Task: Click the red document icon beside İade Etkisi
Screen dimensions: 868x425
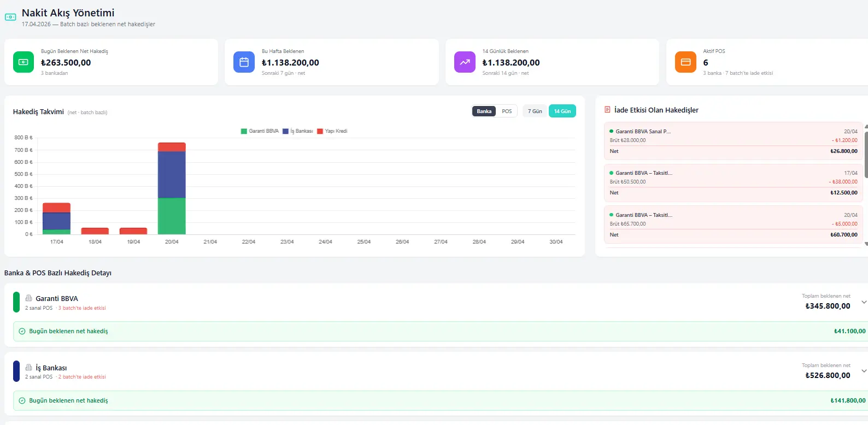Action: 607,110
